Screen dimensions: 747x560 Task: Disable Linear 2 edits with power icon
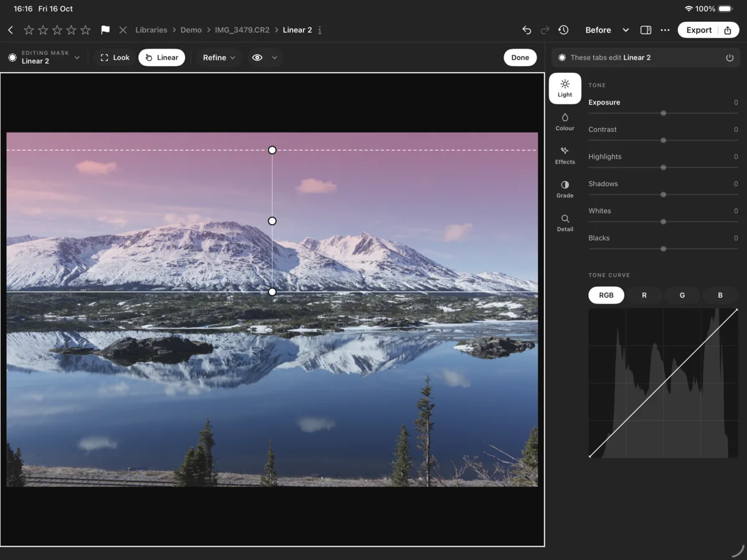(730, 57)
